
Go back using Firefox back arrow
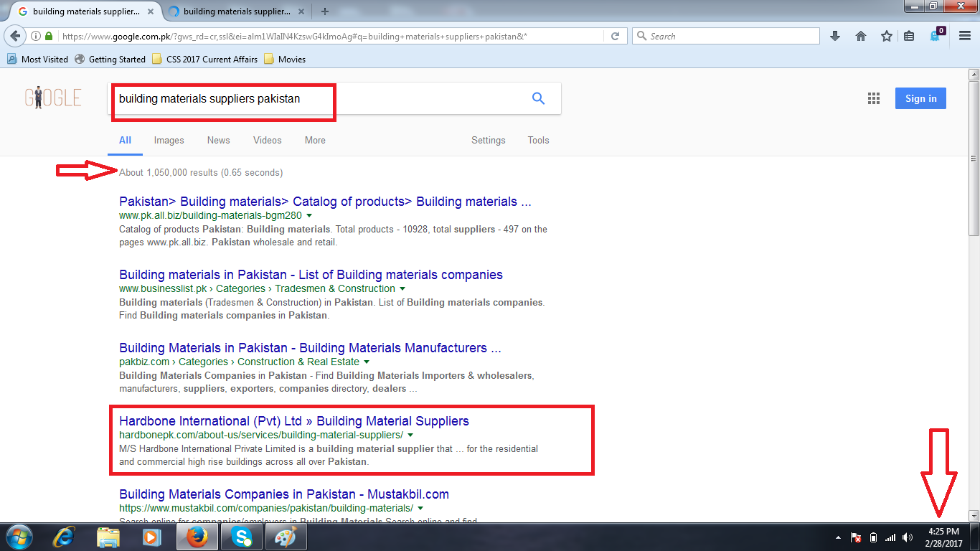click(15, 36)
